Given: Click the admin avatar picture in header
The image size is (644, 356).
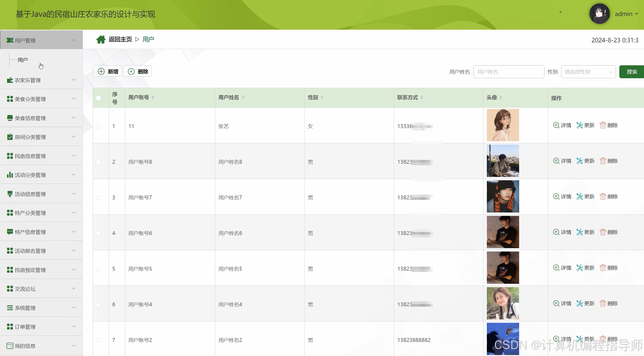Looking at the screenshot, I should point(599,14).
